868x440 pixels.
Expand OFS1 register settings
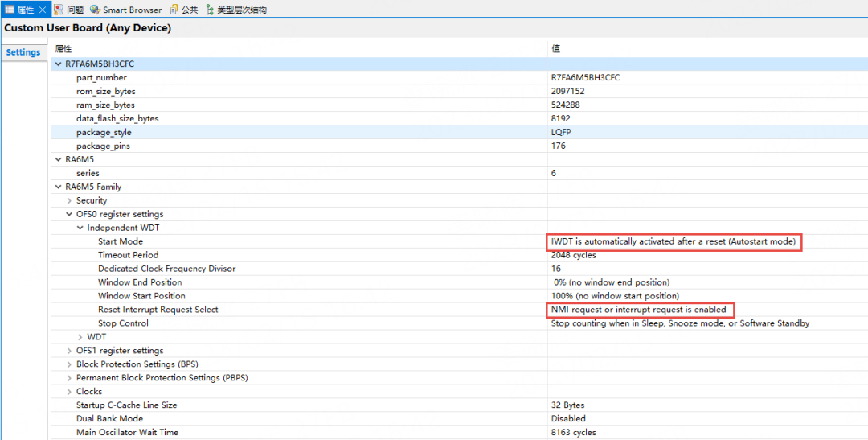[69, 351]
